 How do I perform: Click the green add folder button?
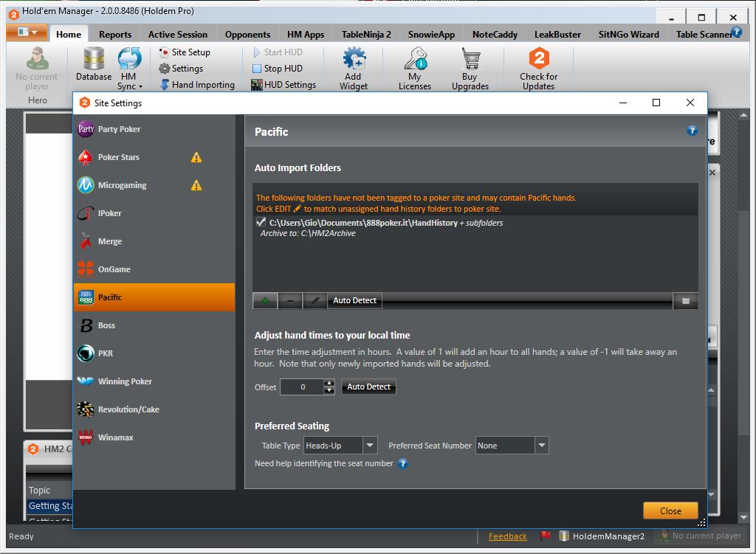265,300
